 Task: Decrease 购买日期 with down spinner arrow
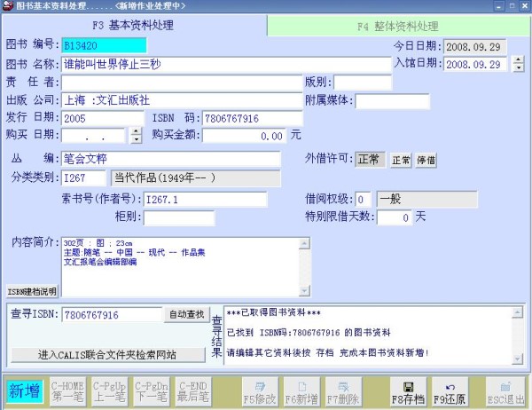pyautogui.click(x=136, y=139)
